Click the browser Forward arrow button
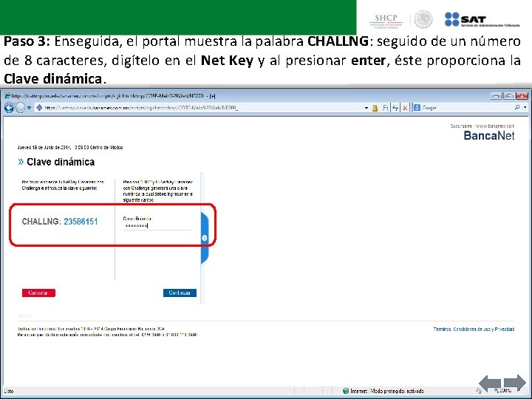The height and width of the screenshot is (399, 532). 21,108
